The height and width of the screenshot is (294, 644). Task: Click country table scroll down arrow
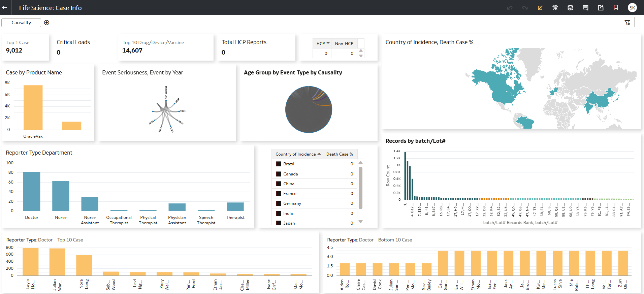pyautogui.click(x=360, y=222)
